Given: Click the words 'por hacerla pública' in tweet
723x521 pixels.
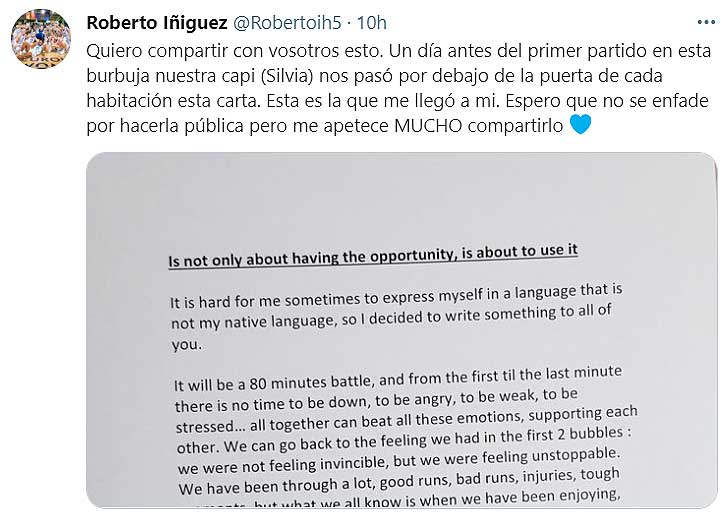Looking at the screenshot, I should point(165,125).
